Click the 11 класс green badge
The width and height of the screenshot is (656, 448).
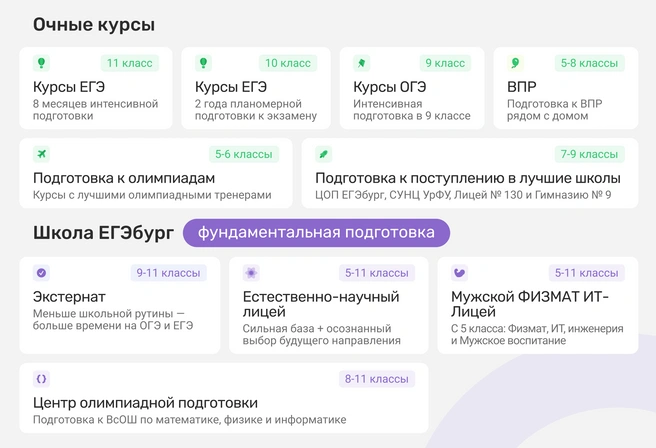point(130,63)
